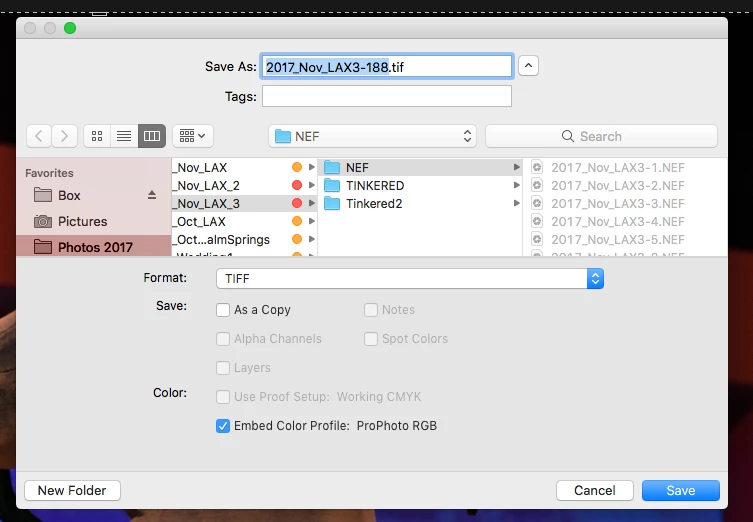This screenshot has height=522, width=753.
Task: Click the forward navigation arrow
Action: click(64, 136)
